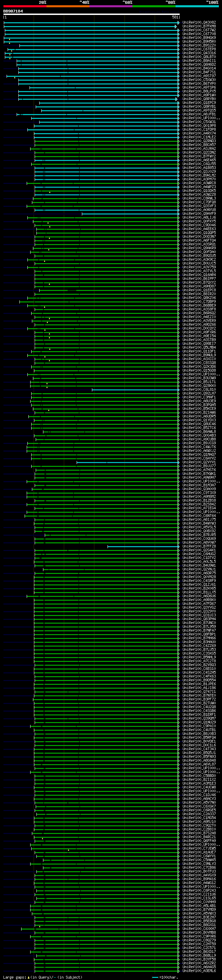222x980 pixels.
Task: Click the UniRef100_C6P243 entry
Action: pos(199,890)
